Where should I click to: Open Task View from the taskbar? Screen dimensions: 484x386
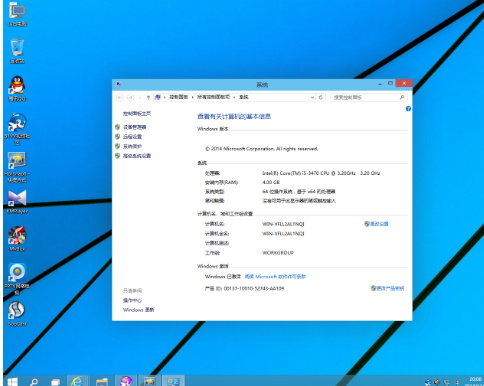click(55, 382)
